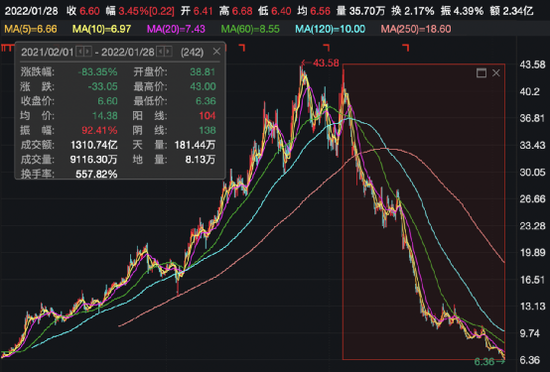
Task: Click the 33.43 price axis label
Action: 532,145
